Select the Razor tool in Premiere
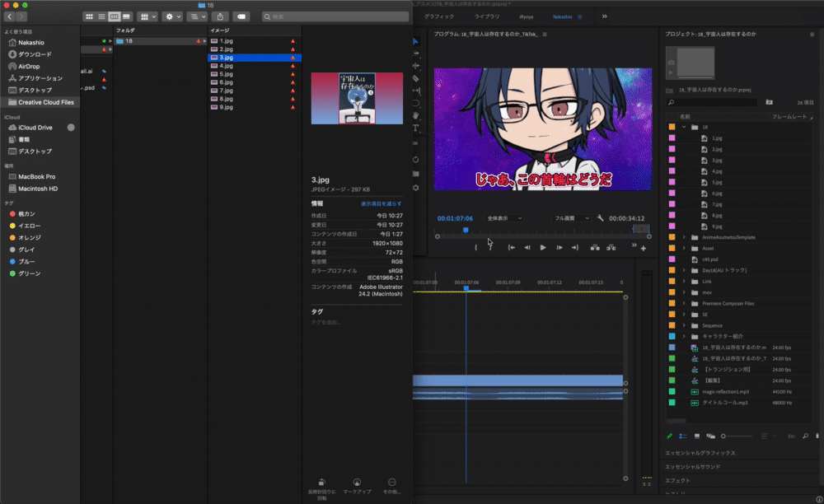This screenshot has height=504, width=824. click(416, 78)
